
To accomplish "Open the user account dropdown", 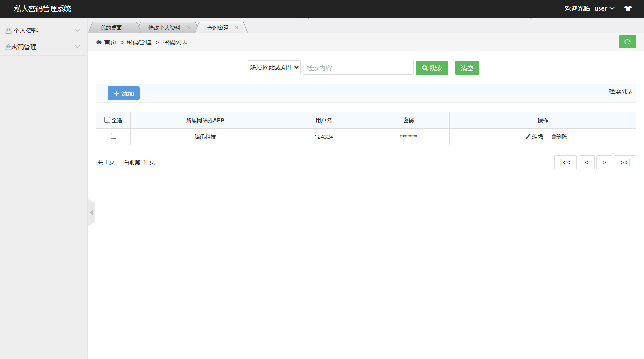I will pos(604,8).
